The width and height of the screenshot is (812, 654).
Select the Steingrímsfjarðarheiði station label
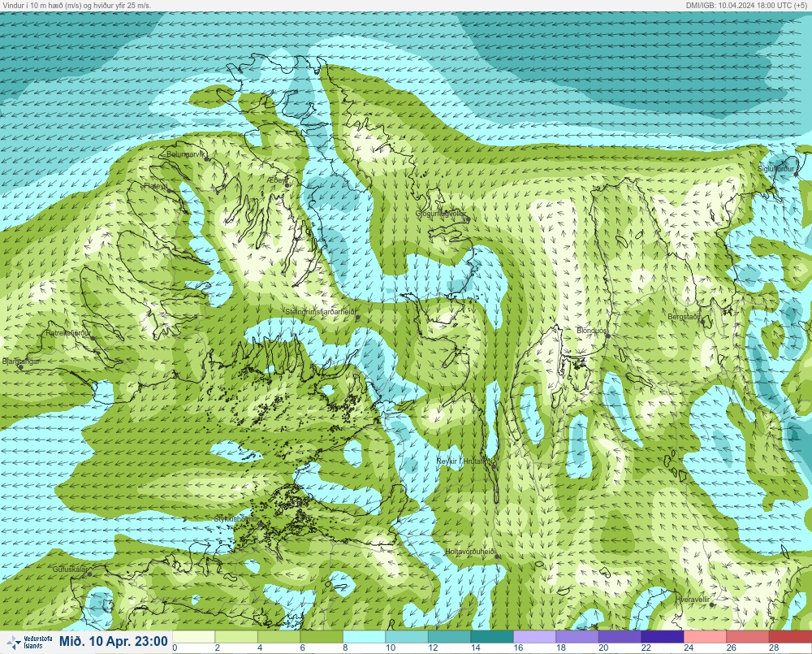click(x=321, y=311)
